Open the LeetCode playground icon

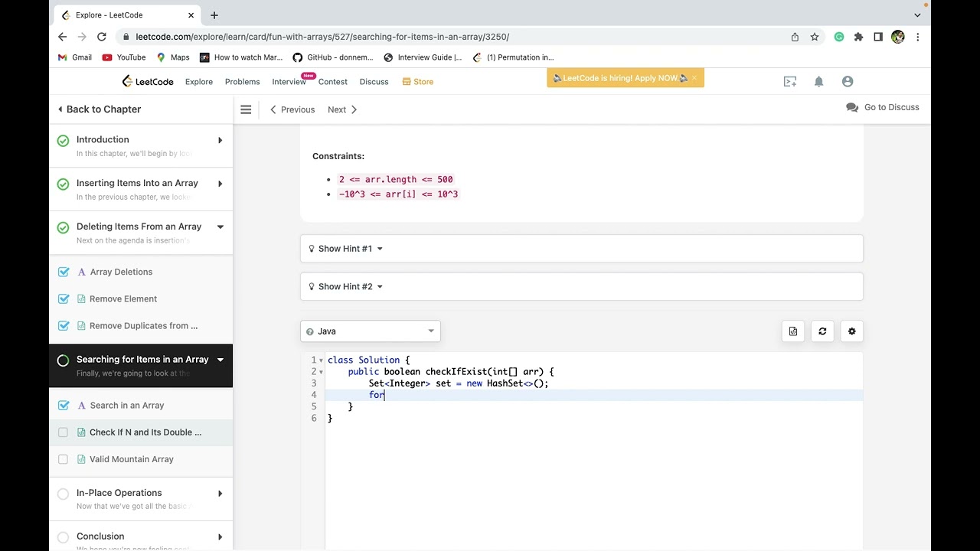click(x=790, y=82)
